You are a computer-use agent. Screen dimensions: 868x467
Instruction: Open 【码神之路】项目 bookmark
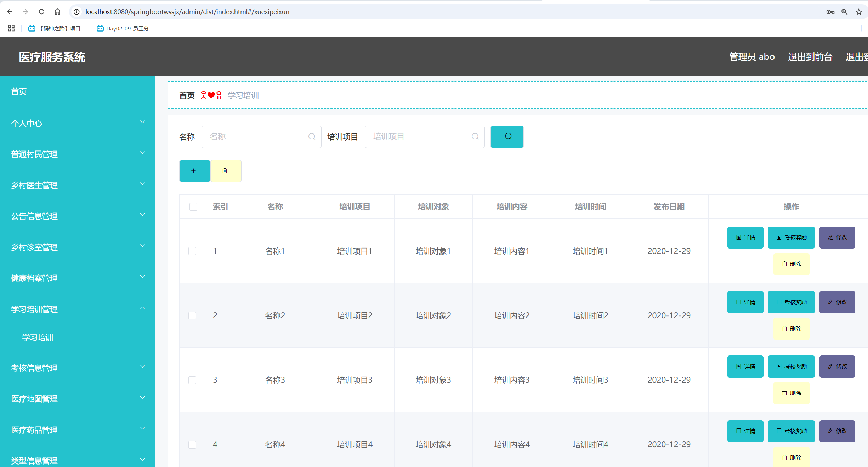point(57,28)
